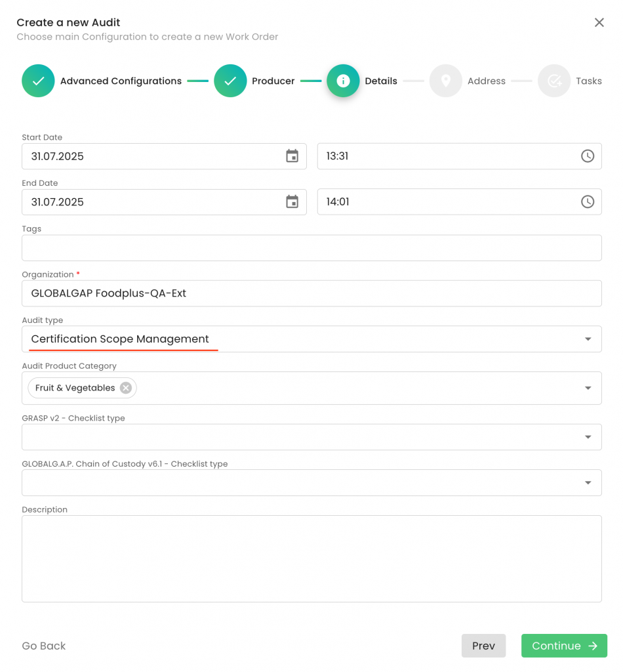Expand the Audit type dropdown
623x672 pixels.
588,339
